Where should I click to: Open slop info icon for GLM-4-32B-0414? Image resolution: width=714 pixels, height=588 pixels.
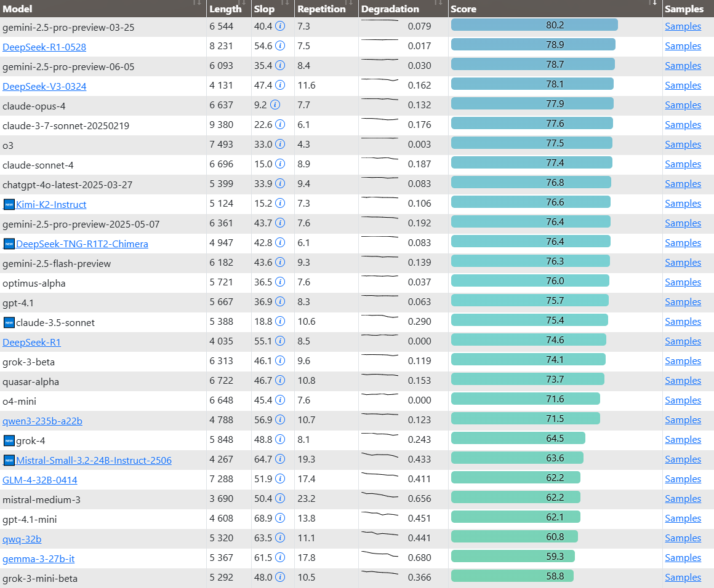pos(280,479)
